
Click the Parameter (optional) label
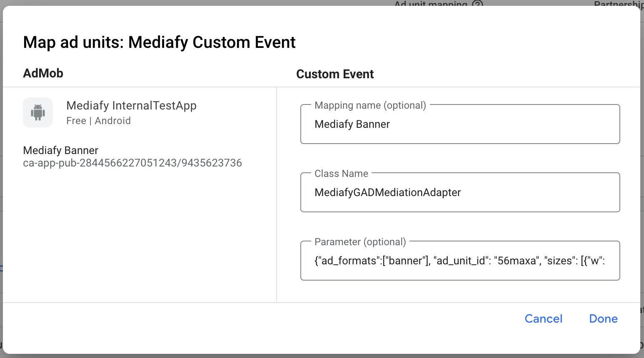pyautogui.click(x=360, y=242)
